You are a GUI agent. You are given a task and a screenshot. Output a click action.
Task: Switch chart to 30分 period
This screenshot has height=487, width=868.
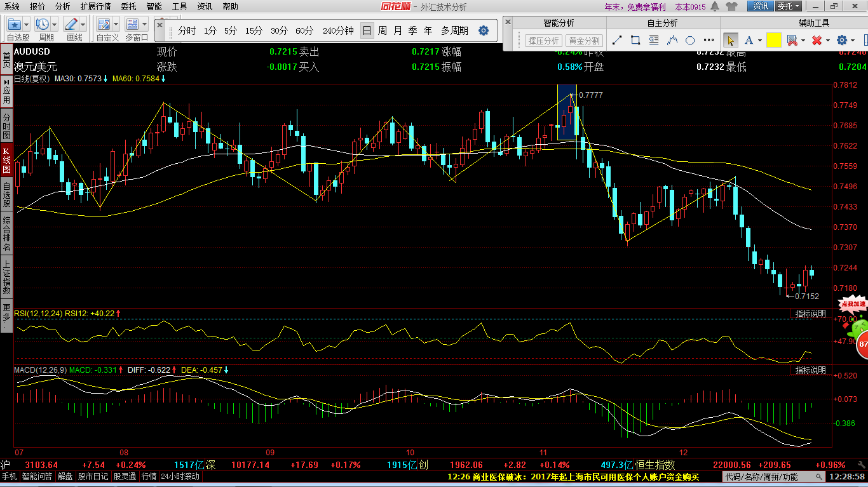pyautogui.click(x=279, y=30)
